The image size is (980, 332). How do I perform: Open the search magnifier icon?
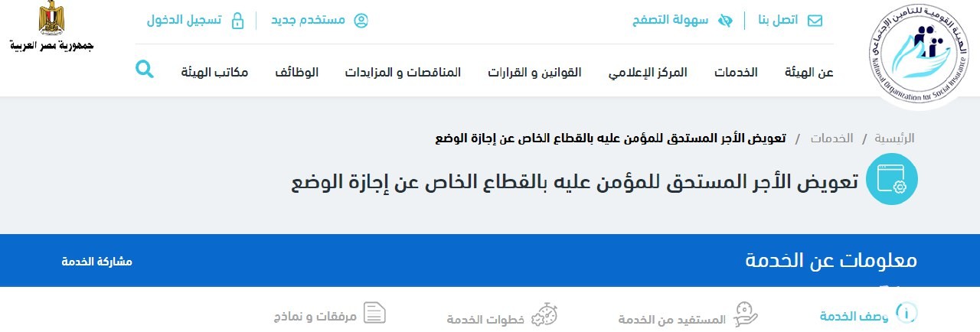pos(144,70)
